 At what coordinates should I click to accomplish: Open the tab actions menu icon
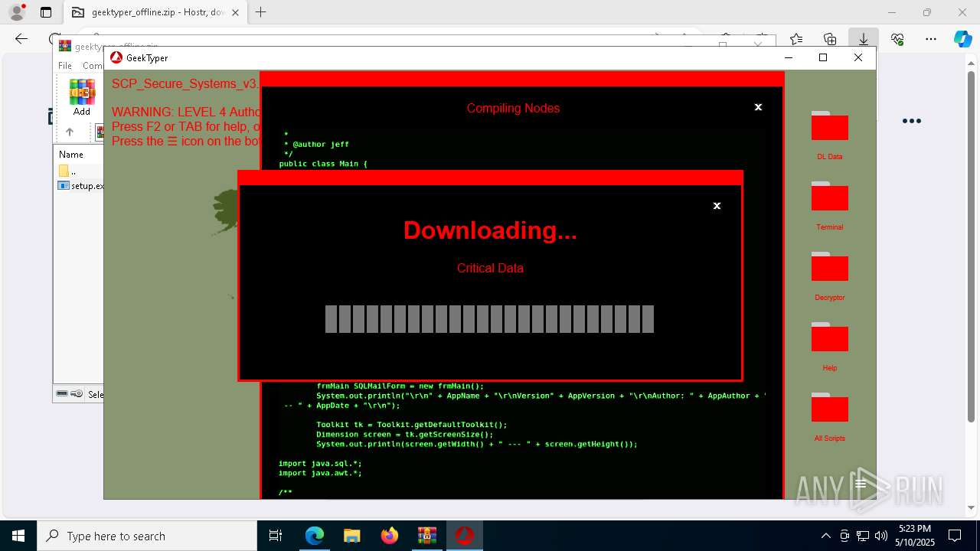click(46, 12)
